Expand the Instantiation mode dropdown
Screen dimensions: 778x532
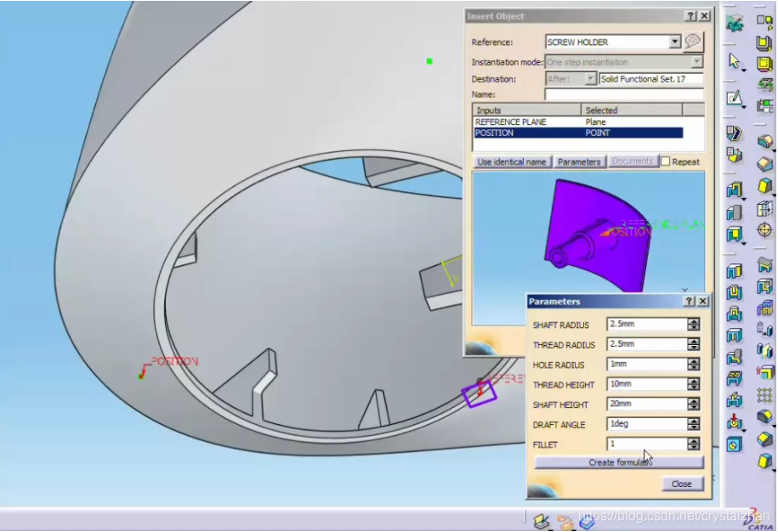click(696, 62)
